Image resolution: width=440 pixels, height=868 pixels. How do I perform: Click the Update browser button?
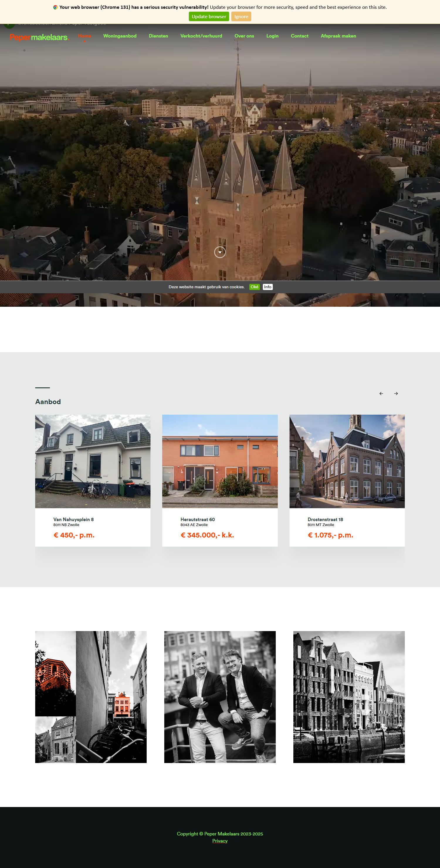point(209,16)
